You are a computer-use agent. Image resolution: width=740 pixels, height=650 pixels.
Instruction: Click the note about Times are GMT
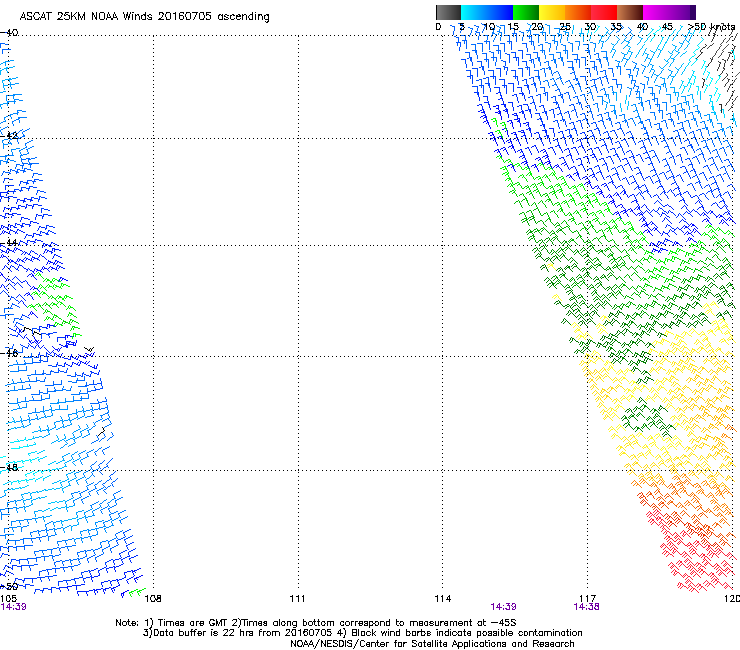click(316, 623)
